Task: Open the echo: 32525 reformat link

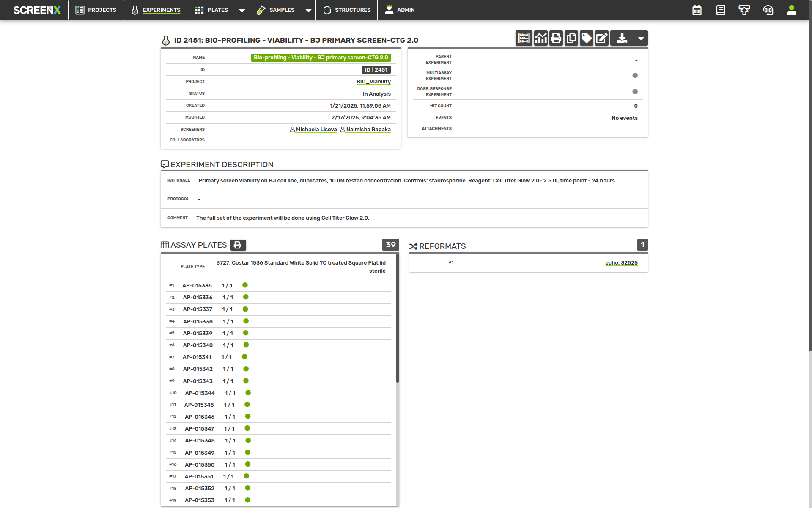Action: [x=621, y=263]
